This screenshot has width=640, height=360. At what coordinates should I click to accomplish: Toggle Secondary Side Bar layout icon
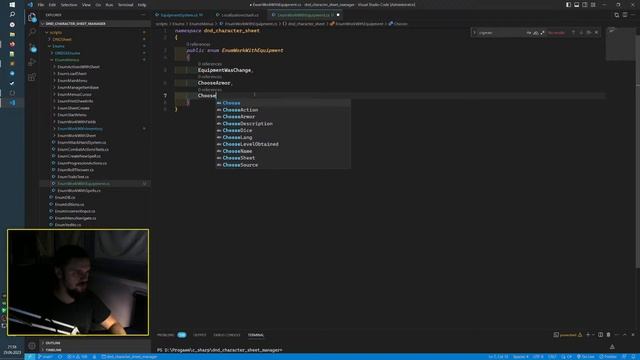click(x=584, y=4)
